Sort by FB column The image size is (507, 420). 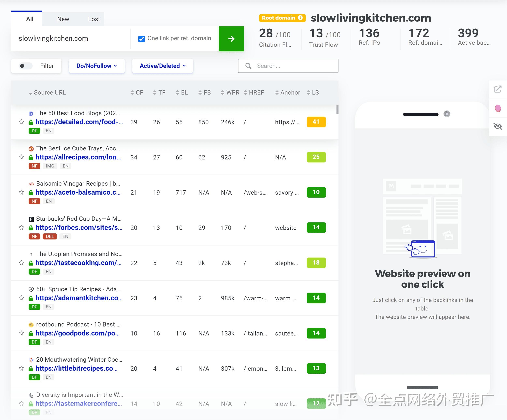point(204,93)
